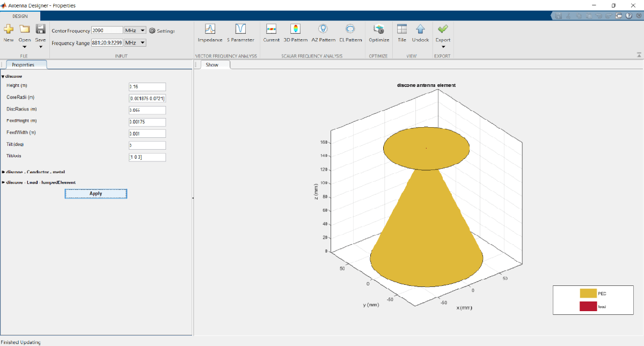Switch to the Properties tab

tap(23, 65)
